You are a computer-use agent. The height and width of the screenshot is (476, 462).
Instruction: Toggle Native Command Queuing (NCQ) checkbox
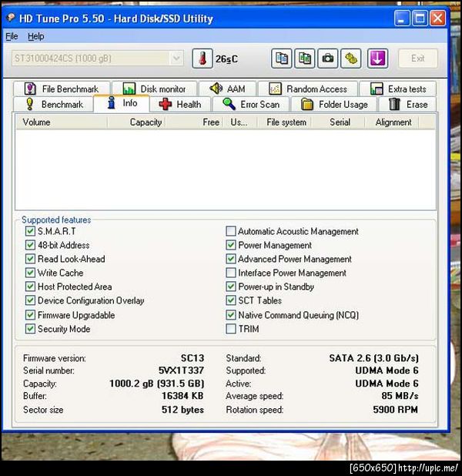[x=231, y=314]
